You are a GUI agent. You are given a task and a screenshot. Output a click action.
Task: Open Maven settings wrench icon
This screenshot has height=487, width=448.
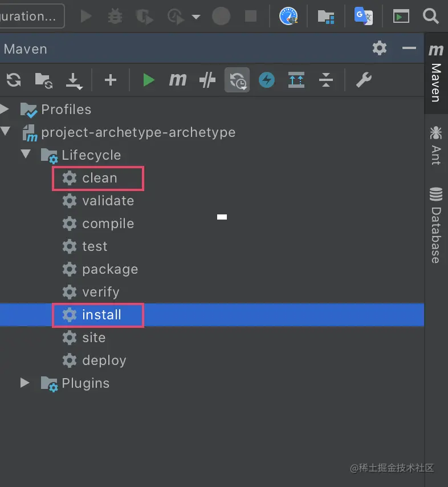click(x=363, y=80)
